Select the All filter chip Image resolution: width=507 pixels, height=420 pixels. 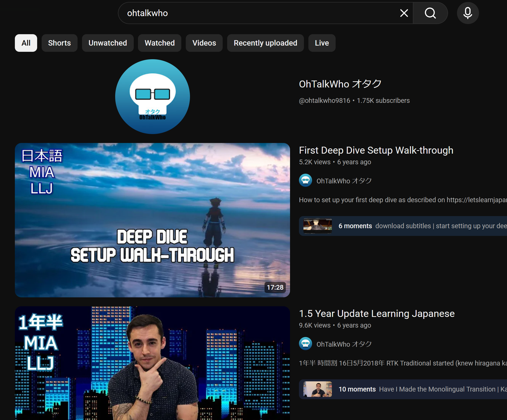(x=26, y=43)
